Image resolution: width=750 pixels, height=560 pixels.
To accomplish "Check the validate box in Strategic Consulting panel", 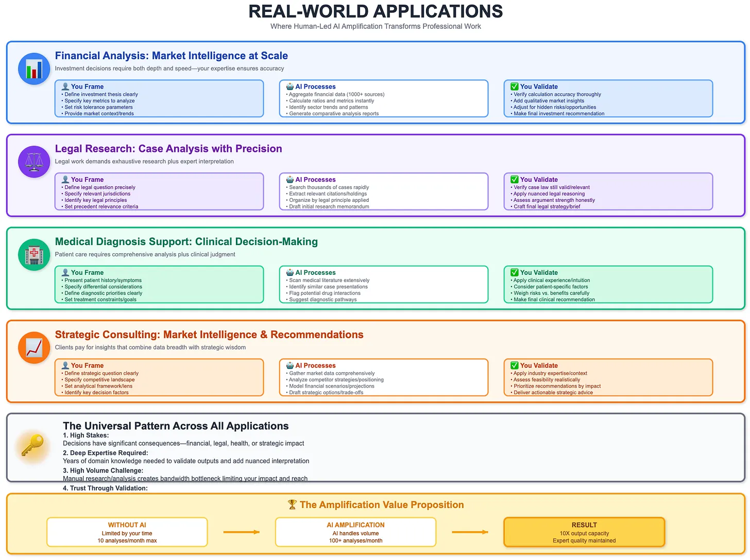I will click(x=514, y=365).
